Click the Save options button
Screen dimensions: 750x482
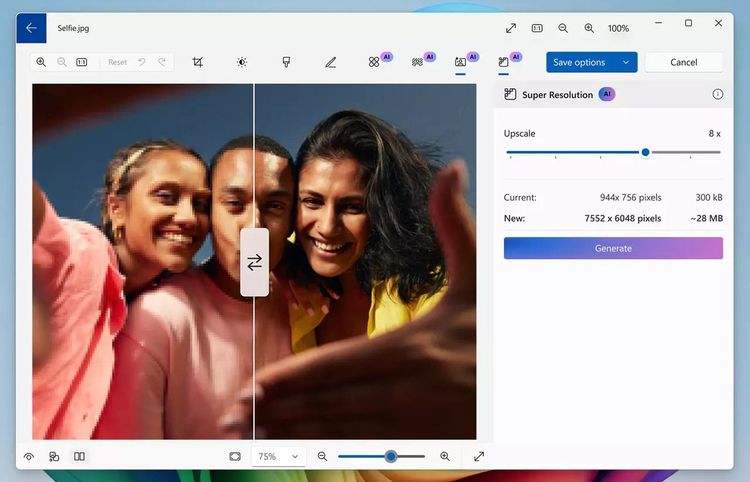(x=579, y=62)
